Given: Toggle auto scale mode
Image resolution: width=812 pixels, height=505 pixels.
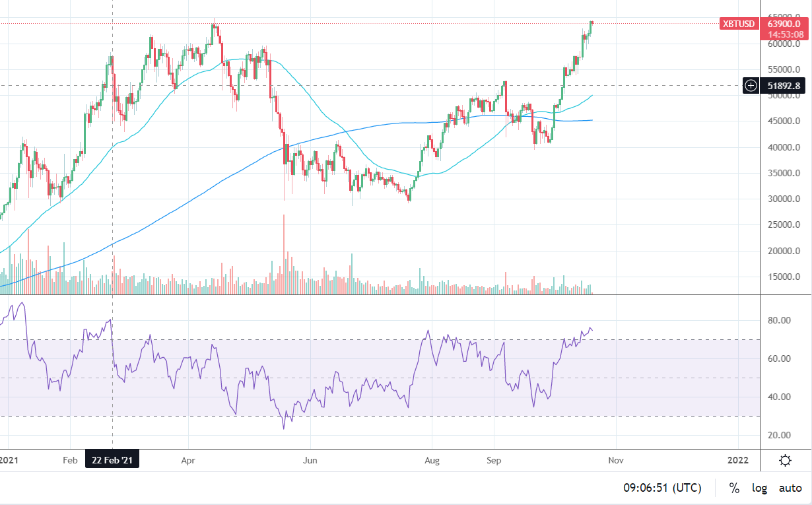Looking at the screenshot, I should point(790,488).
